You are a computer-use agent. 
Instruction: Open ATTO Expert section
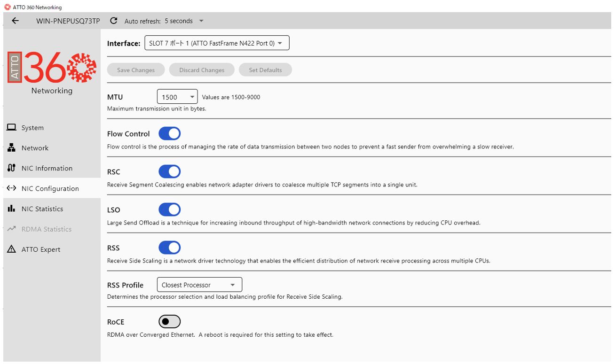[x=52, y=249]
